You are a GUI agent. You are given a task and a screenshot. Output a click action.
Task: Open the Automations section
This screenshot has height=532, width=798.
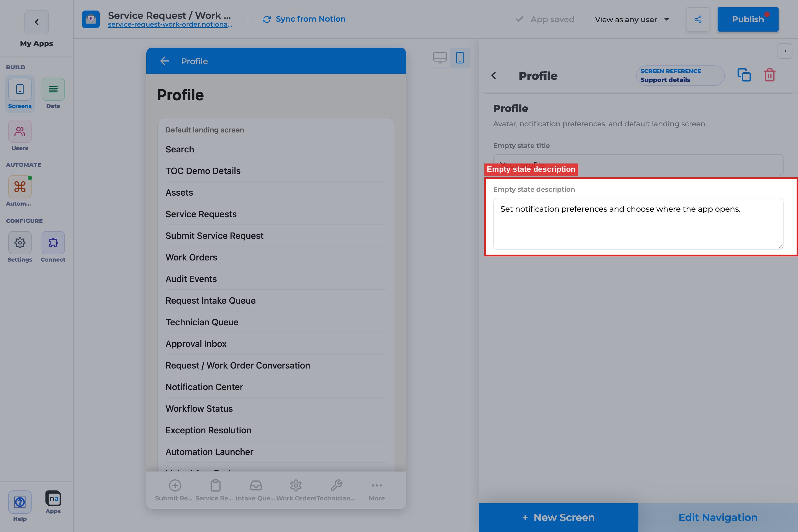20,191
